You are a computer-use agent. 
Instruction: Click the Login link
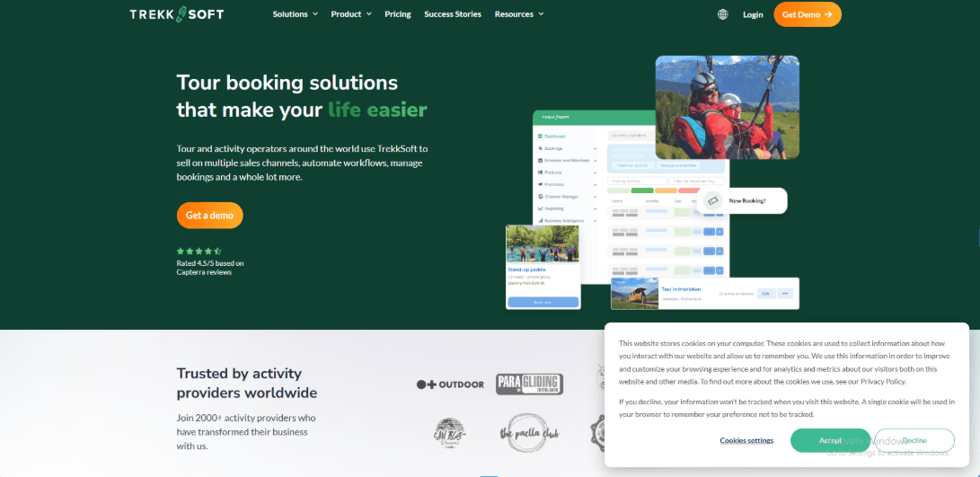(753, 14)
